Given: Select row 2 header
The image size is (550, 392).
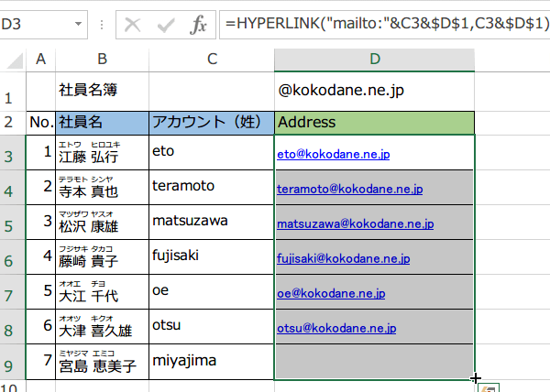Looking at the screenshot, I should [13, 123].
